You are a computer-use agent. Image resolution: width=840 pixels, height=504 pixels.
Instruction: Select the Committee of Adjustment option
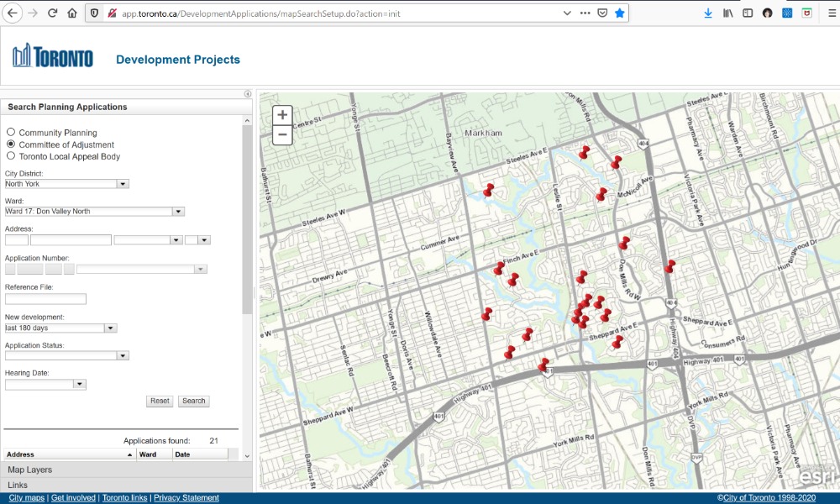click(11, 144)
